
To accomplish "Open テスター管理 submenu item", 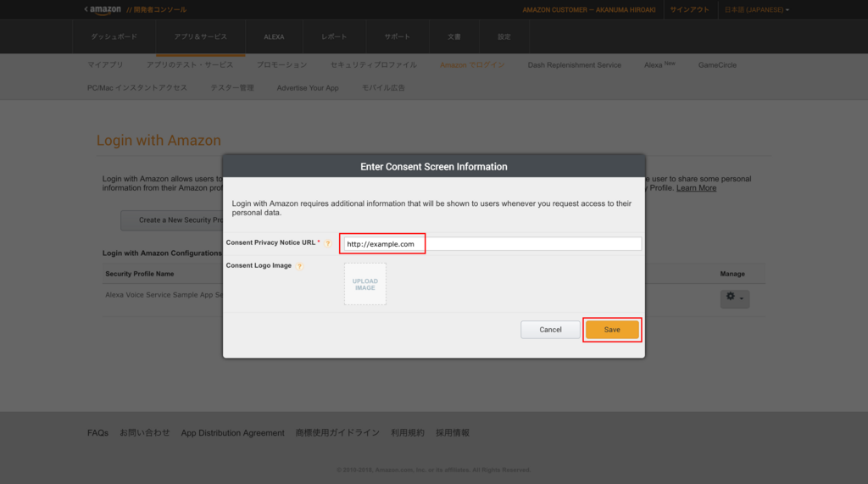I will [x=232, y=87].
